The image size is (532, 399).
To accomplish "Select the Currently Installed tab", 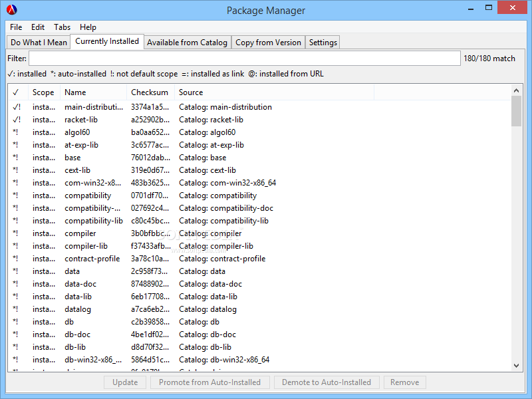I will point(107,41).
